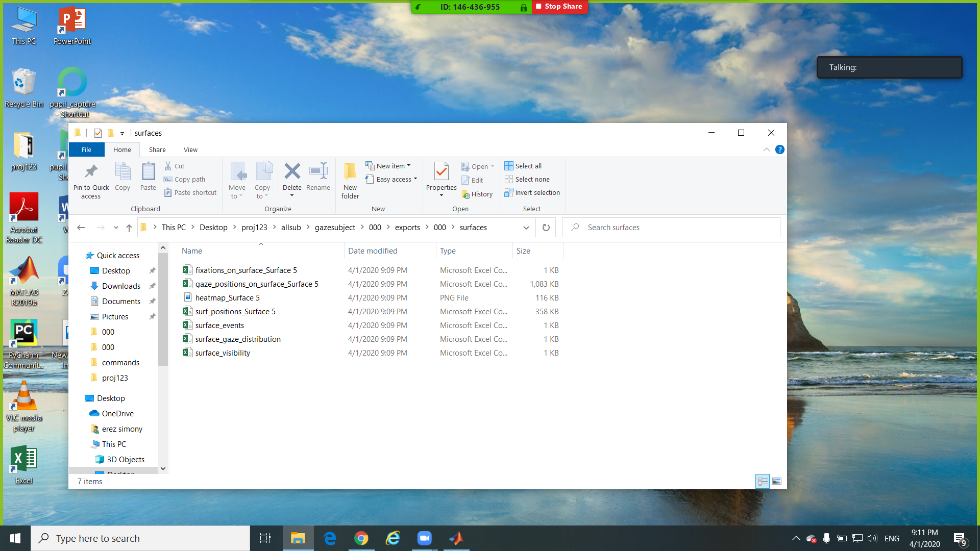This screenshot has height=551, width=980.
Task: Switch to the Home ribbon tab
Action: point(122,149)
